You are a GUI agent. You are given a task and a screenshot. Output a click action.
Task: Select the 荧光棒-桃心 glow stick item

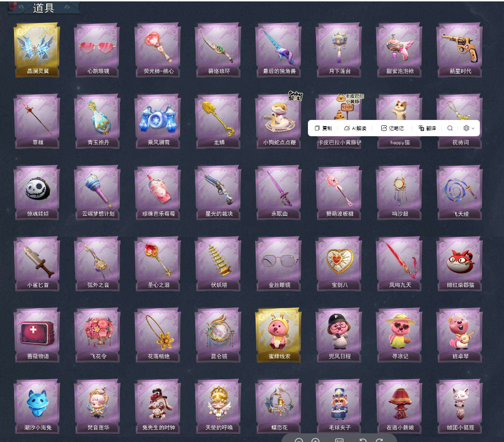(158, 50)
